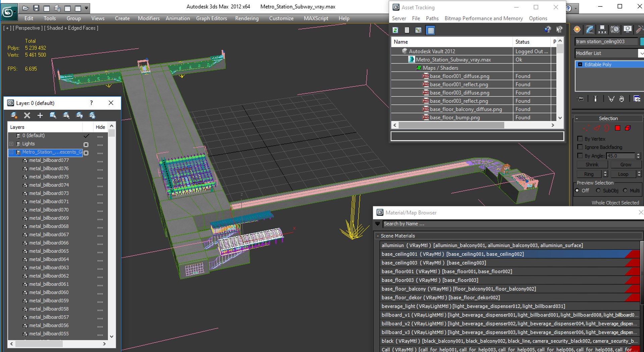Open the MAXScript menu
This screenshot has height=352, width=644.
[316, 18]
